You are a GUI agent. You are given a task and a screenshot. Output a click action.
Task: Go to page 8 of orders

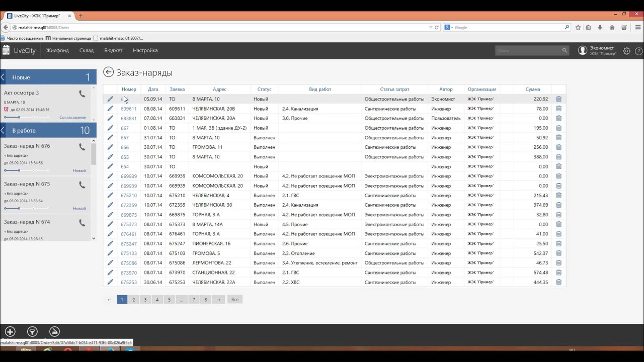(x=205, y=299)
